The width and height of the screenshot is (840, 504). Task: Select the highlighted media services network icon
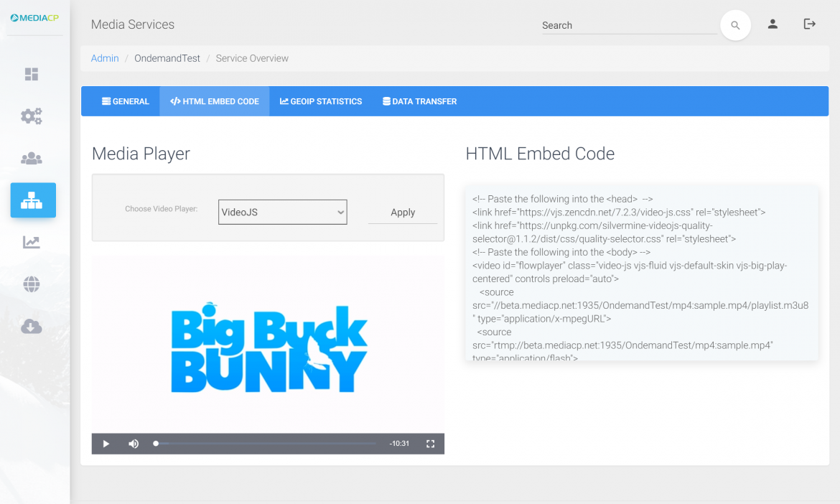pos(33,200)
